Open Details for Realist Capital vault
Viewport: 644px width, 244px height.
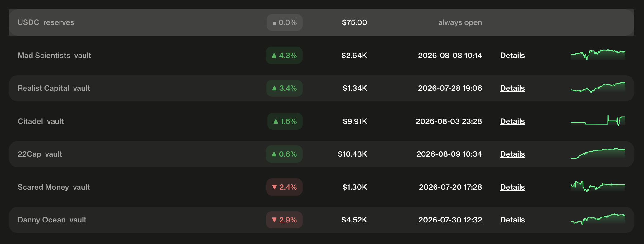click(x=512, y=88)
